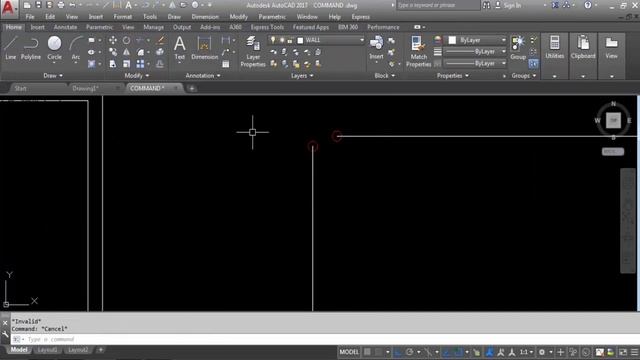Activate the Mirror tool
Image resolution: width=640 pixels, height=360 pixels.
tap(127, 52)
